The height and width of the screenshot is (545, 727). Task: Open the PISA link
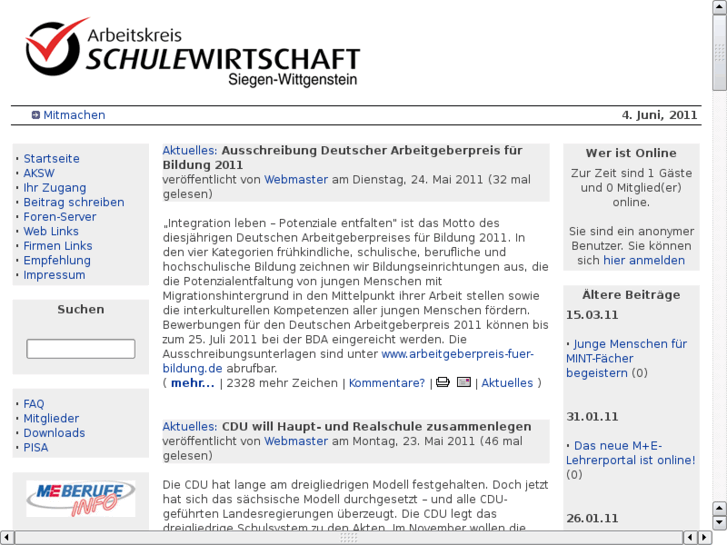pyautogui.click(x=36, y=448)
